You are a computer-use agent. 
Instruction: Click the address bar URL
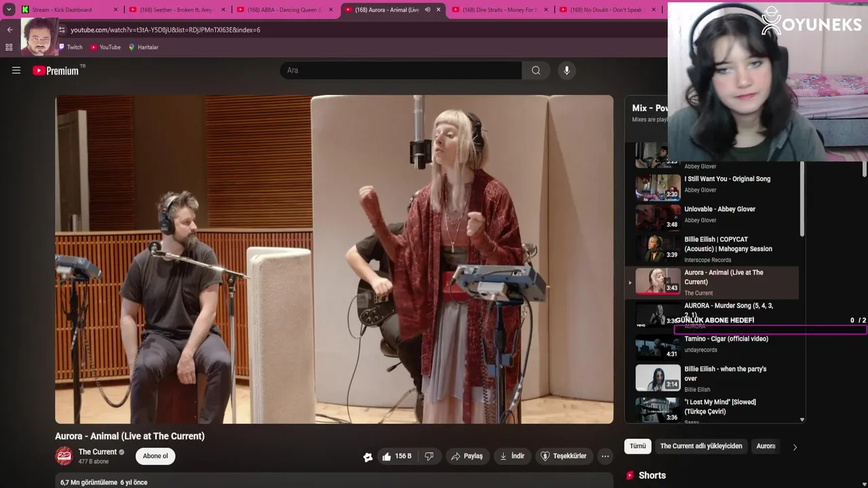tap(165, 30)
